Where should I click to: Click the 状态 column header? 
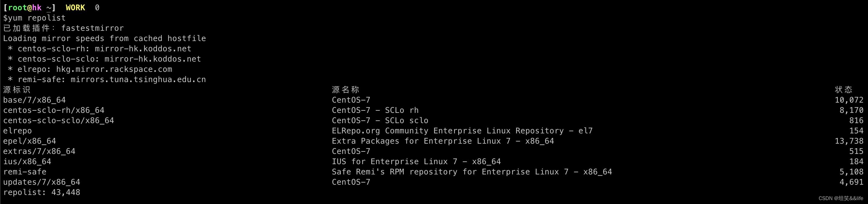pyautogui.click(x=844, y=90)
